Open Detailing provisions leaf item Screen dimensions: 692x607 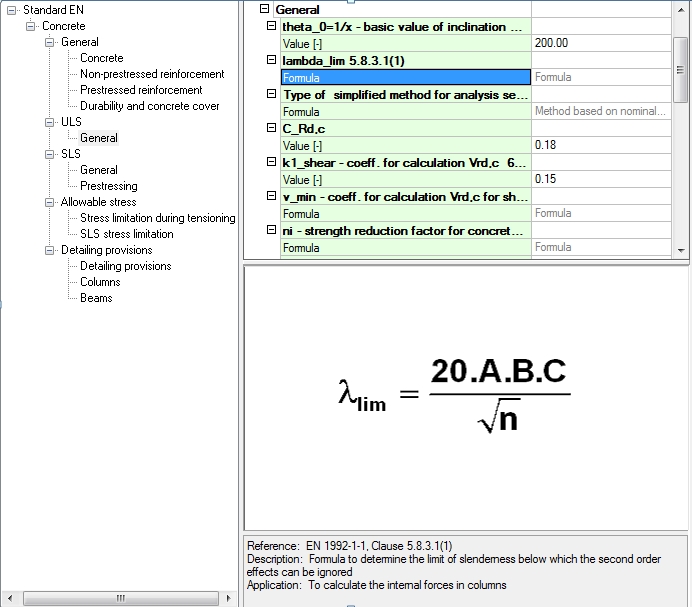pyautogui.click(x=126, y=266)
